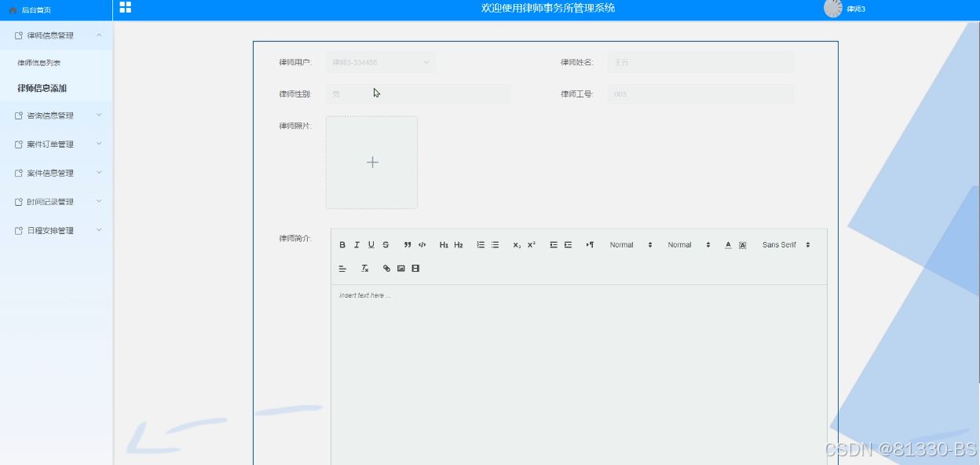The width and height of the screenshot is (980, 465).
Task: Upload a lawyer photo via plus box
Action: 372,163
